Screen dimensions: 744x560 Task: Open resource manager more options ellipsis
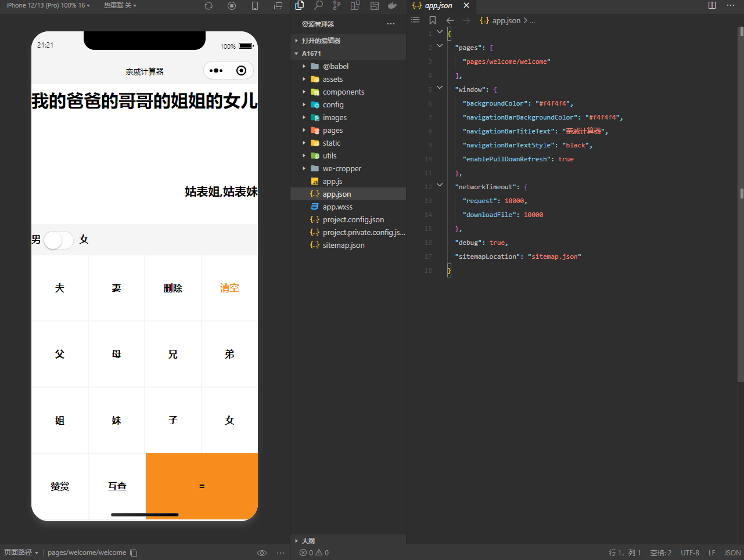click(391, 24)
